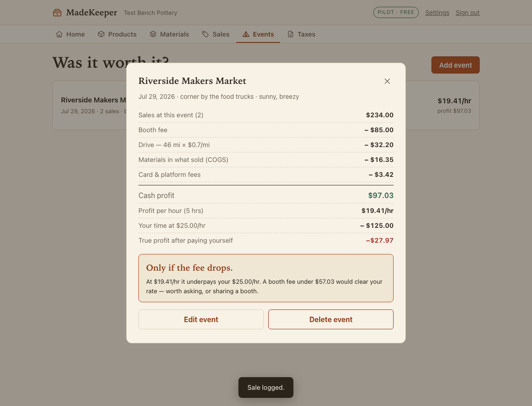This screenshot has width=532, height=406.
Task: Click the Taxes document icon
Action: pyautogui.click(x=290, y=34)
